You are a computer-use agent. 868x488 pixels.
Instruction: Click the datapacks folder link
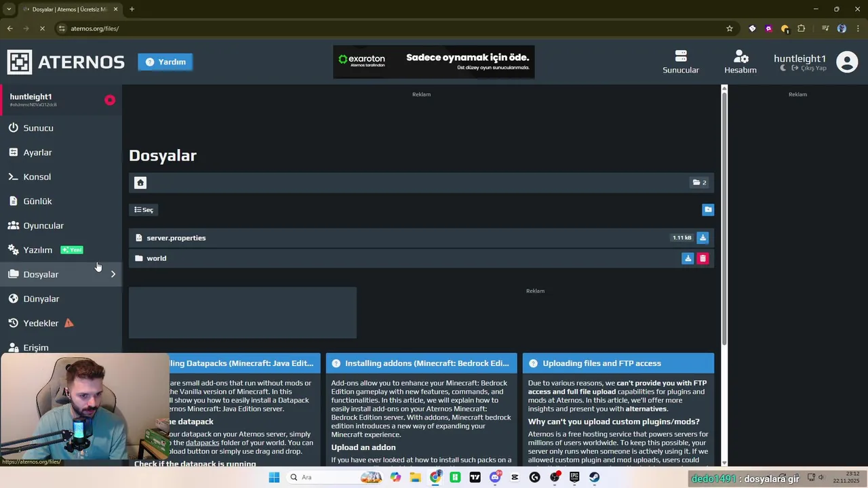pos(203,443)
